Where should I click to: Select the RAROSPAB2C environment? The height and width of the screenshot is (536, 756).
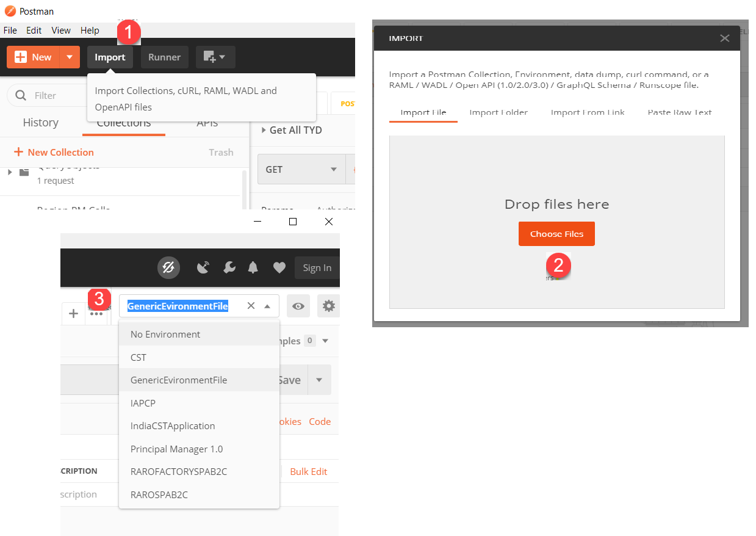[x=199, y=494]
